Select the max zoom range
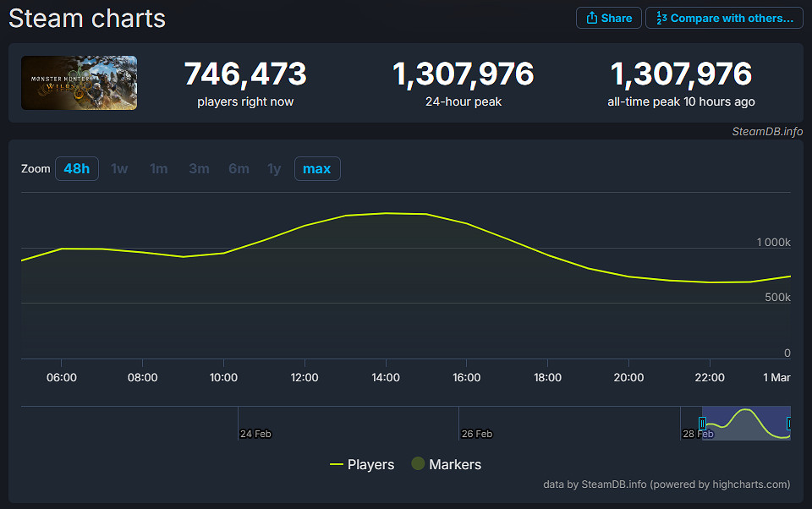 (317, 168)
